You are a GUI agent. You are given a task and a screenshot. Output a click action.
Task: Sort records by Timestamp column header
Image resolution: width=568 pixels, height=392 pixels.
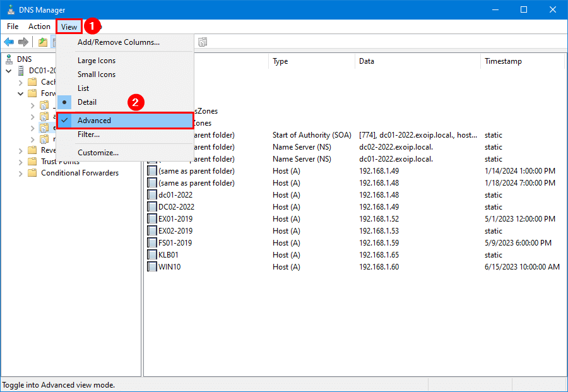[503, 61]
